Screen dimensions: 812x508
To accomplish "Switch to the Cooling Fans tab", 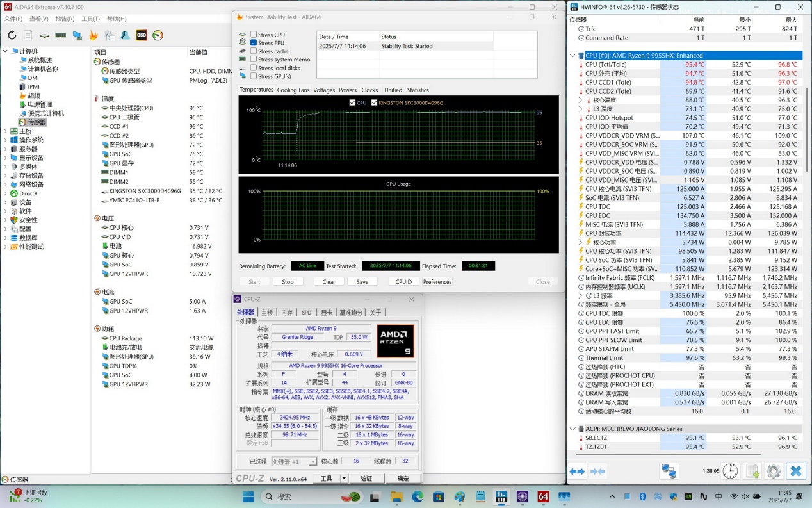I will click(x=293, y=90).
